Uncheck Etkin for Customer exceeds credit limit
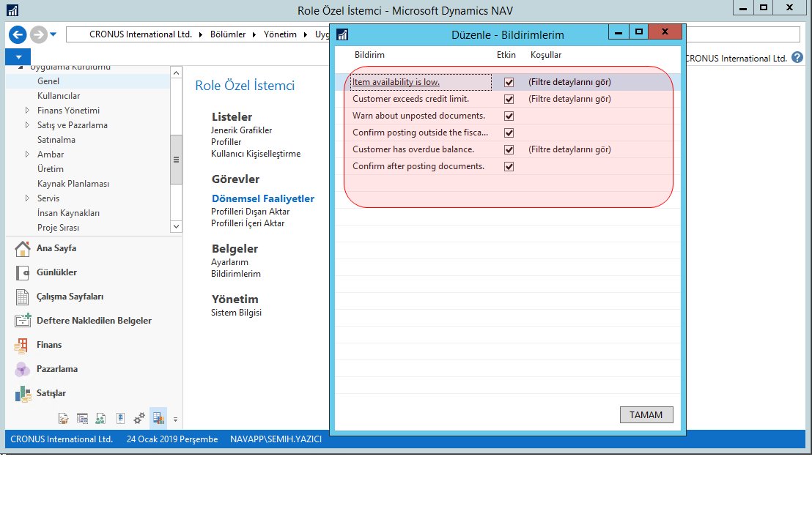 click(x=509, y=99)
